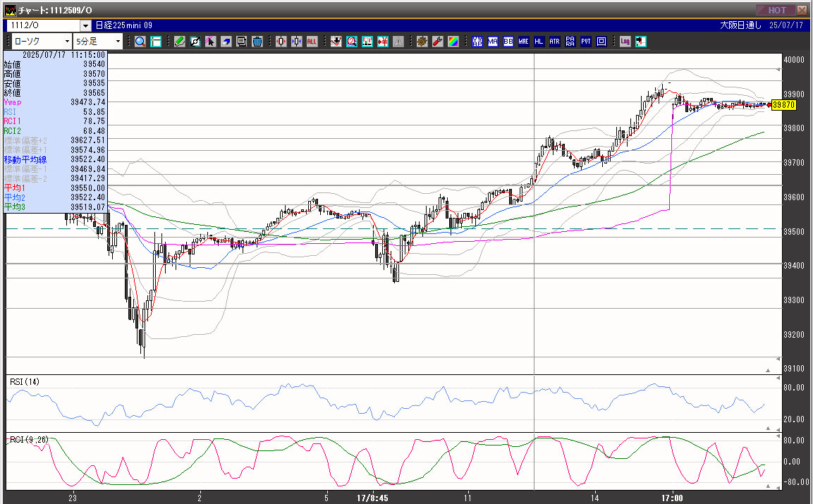
Task: Open the 5分足 timeframe dropdown
Action: [x=97, y=42]
